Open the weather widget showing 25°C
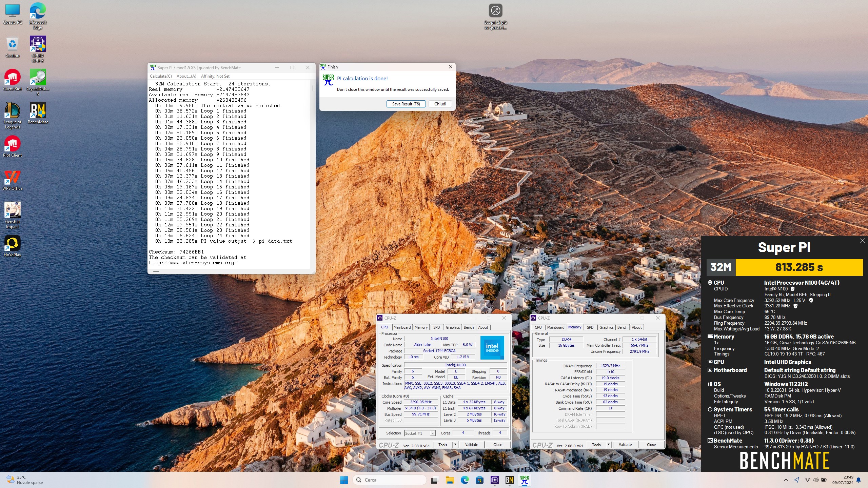Viewport: 868px width, 488px height. pos(24,480)
